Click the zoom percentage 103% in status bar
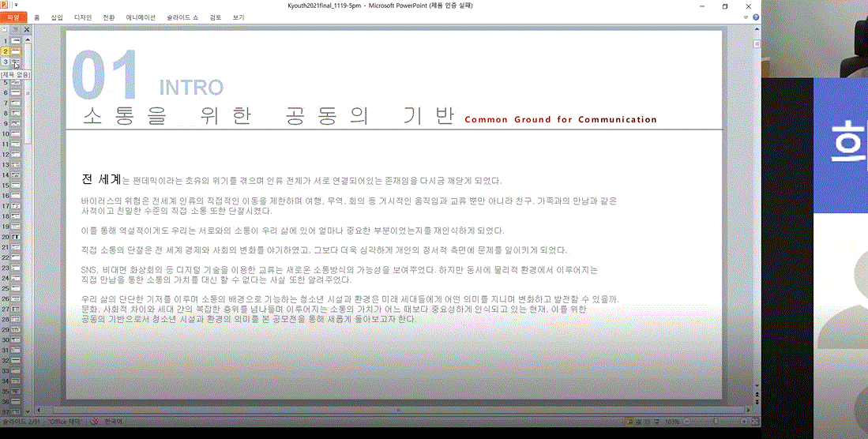Image resolution: width=868 pixels, height=439 pixels. (672, 422)
